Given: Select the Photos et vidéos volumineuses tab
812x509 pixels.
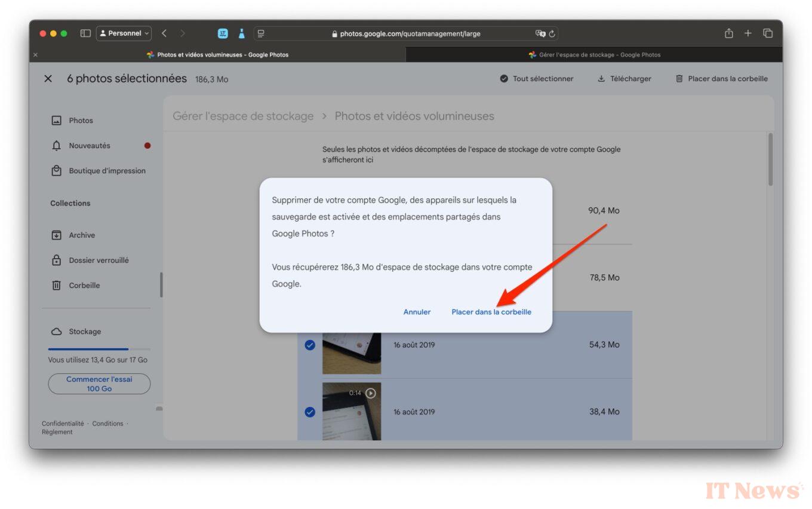Looking at the screenshot, I should click(x=219, y=55).
